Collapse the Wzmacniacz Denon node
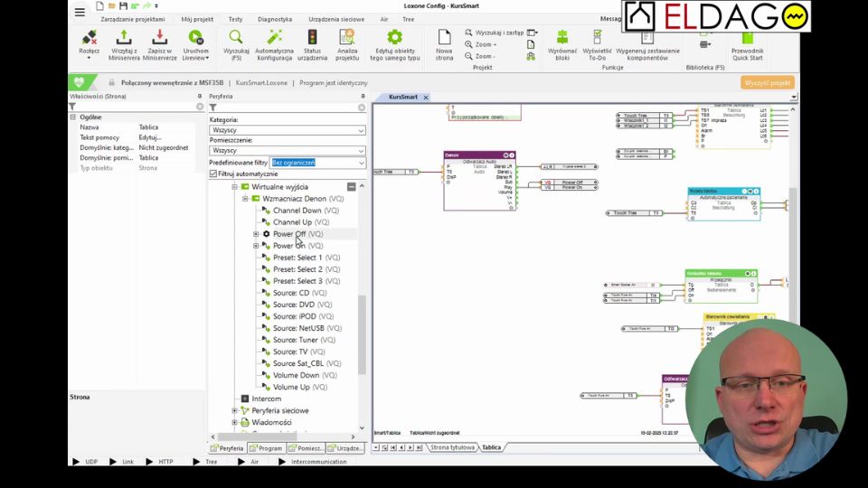This screenshot has width=868, height=488. click(x=244, y=199)
